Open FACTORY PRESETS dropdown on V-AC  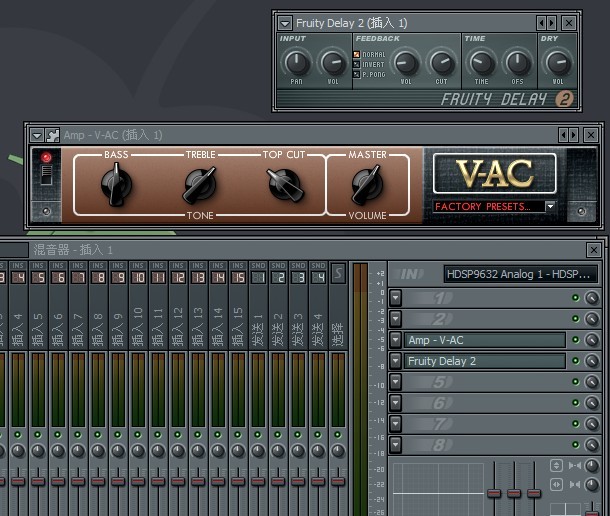(550, 206)
